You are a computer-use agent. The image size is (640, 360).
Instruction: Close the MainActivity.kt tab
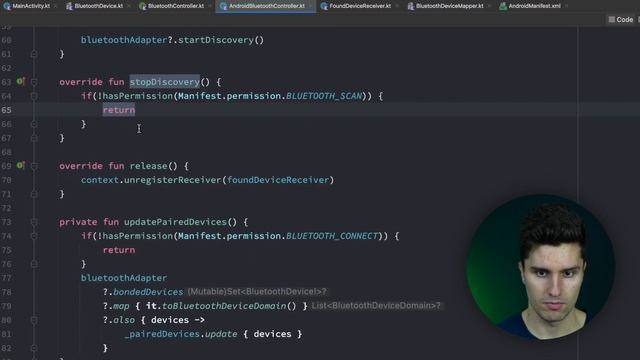(55, 6)
